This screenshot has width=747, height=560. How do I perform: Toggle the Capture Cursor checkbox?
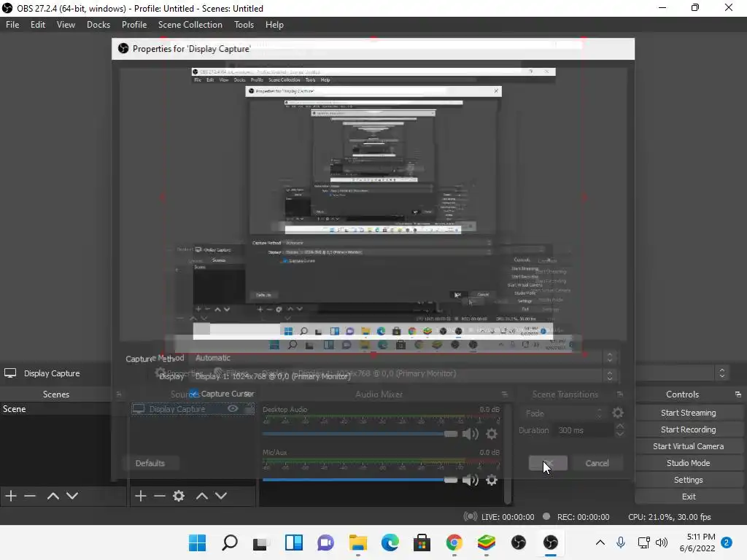coord(193,394)
